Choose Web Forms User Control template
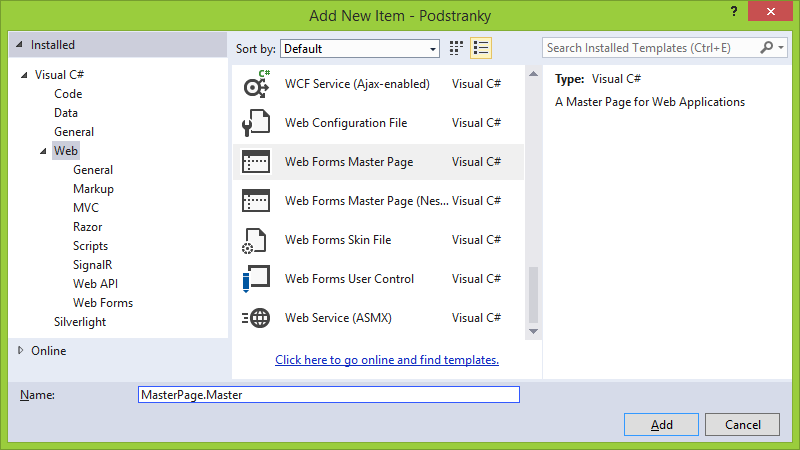 [378, 279]
